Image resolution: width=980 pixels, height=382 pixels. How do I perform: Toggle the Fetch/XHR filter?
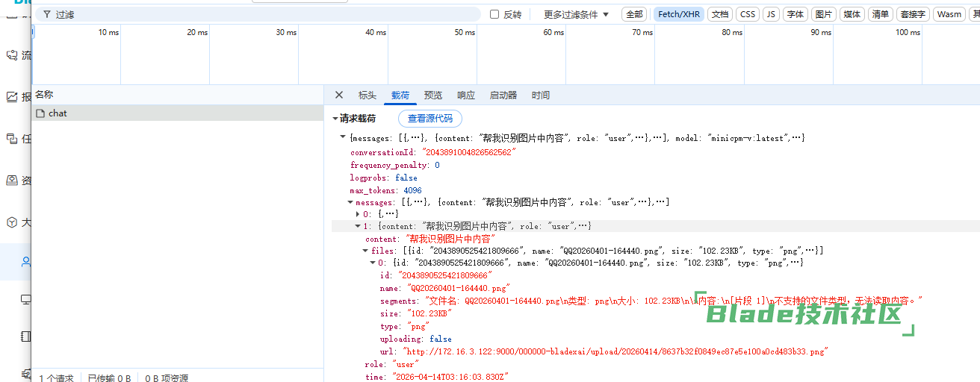pos(680,14)
